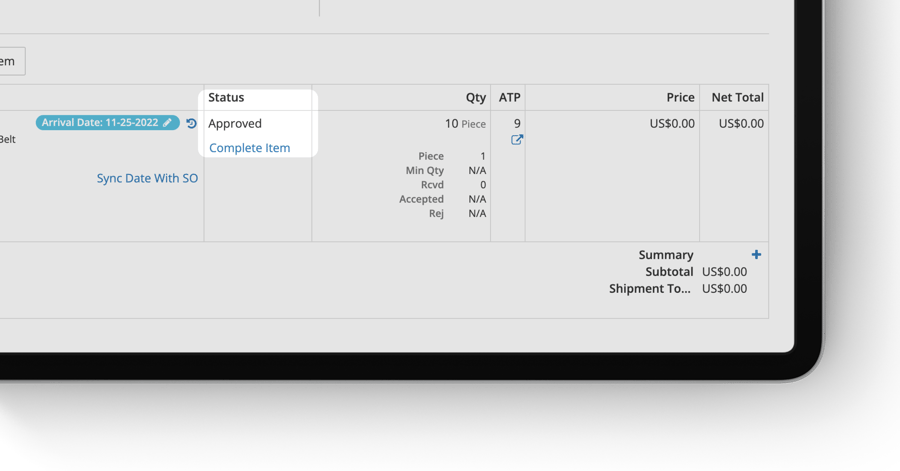Image resolution: width=900 pixels, height=471 pixels.
Task: Click the Approved status text
Action: [x=235, y=124]
